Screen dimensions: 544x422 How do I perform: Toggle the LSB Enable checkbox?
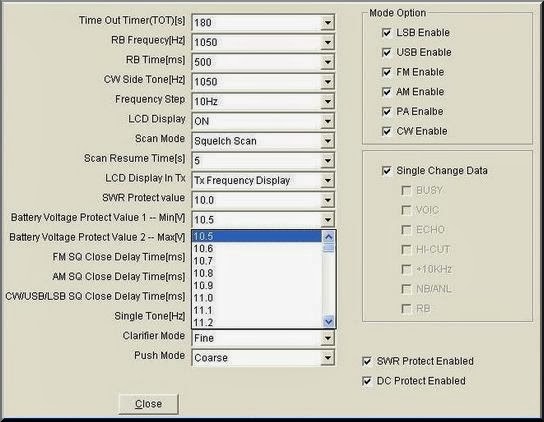pos(386,33)
